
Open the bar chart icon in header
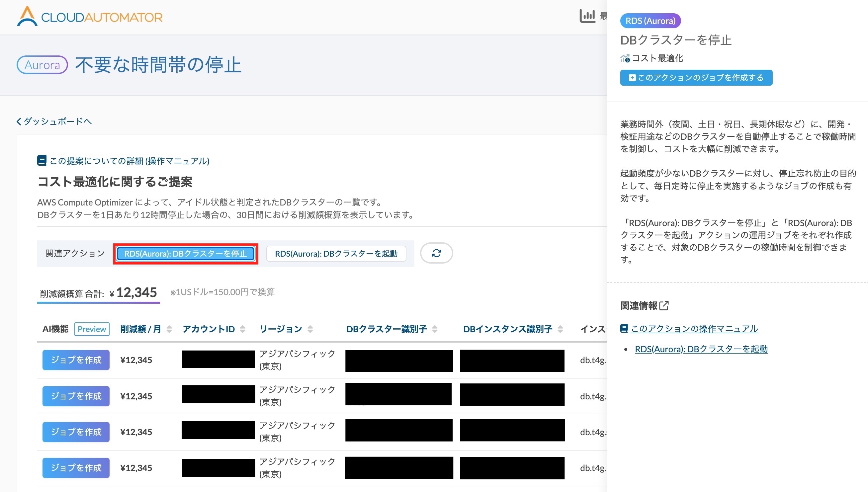point(587,16)
